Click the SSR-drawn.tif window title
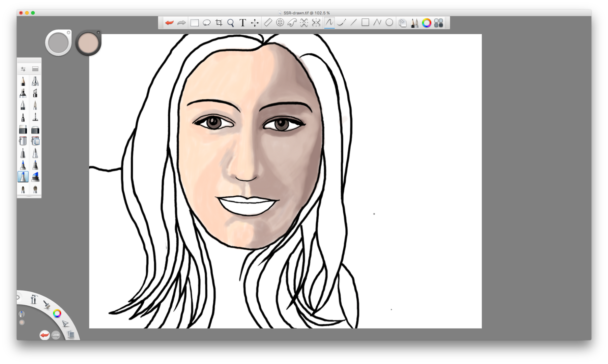Image resolution: width=608 pixels, height=364 pixels. pos(307,13)
